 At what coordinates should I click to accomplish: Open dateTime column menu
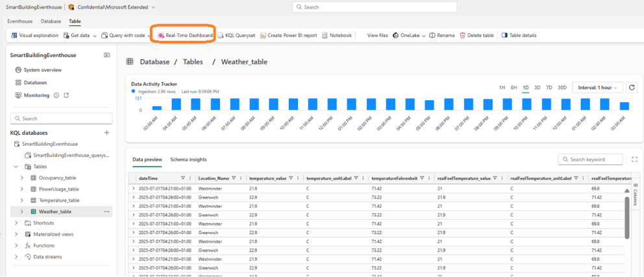pyautogui.click(x=190, y=178)
